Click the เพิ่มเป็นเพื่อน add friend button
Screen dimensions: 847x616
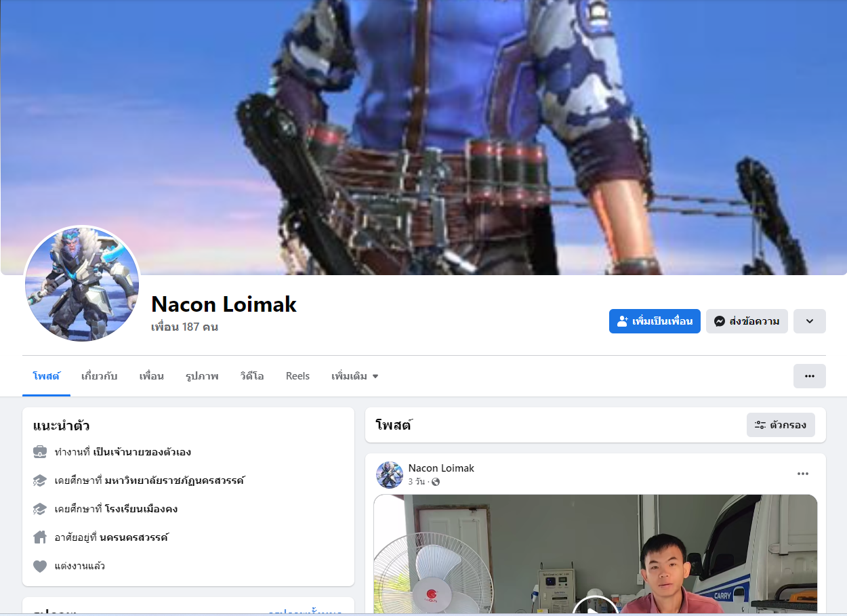pos(655,321)
